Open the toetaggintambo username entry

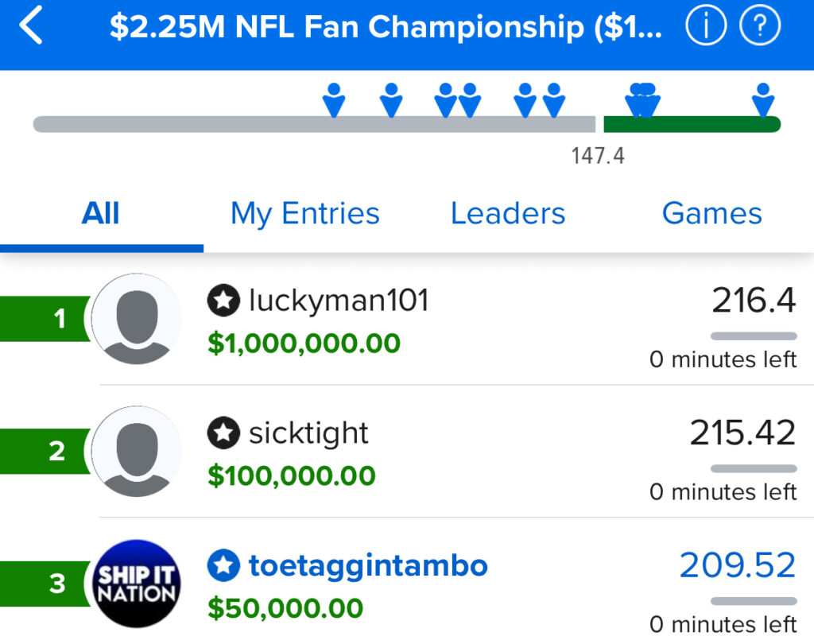point(368,565)
